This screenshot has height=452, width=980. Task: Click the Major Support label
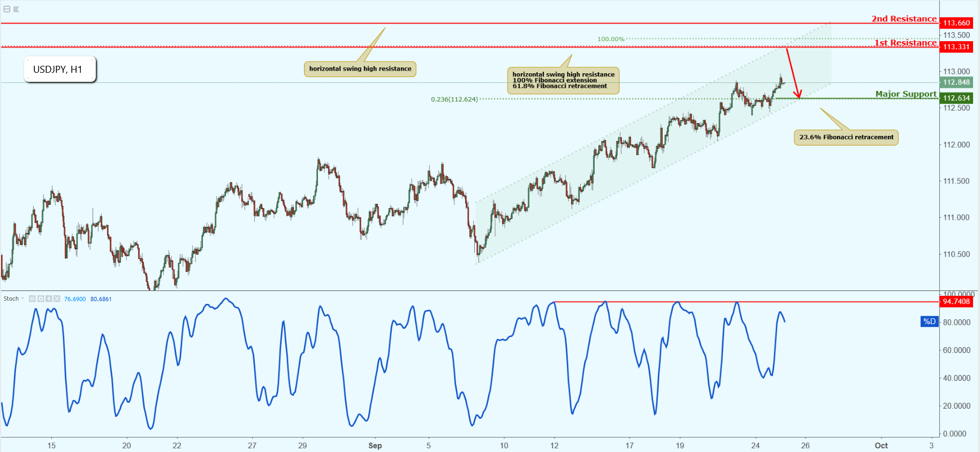(906, 94)
